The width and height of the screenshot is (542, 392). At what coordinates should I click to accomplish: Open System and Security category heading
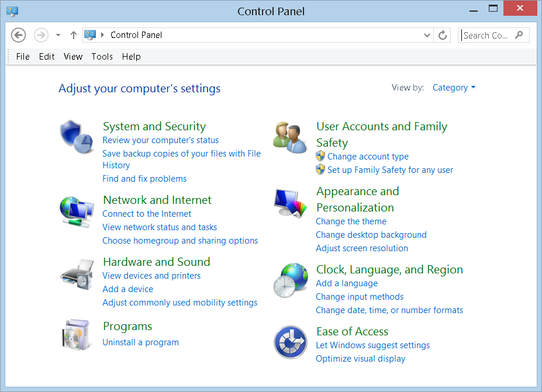154,126
